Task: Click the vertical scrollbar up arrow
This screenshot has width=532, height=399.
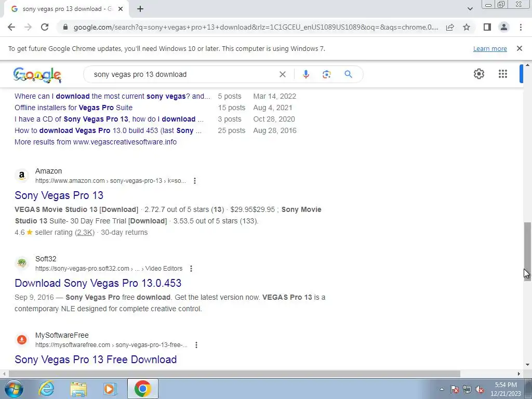Action: [527, 65]
